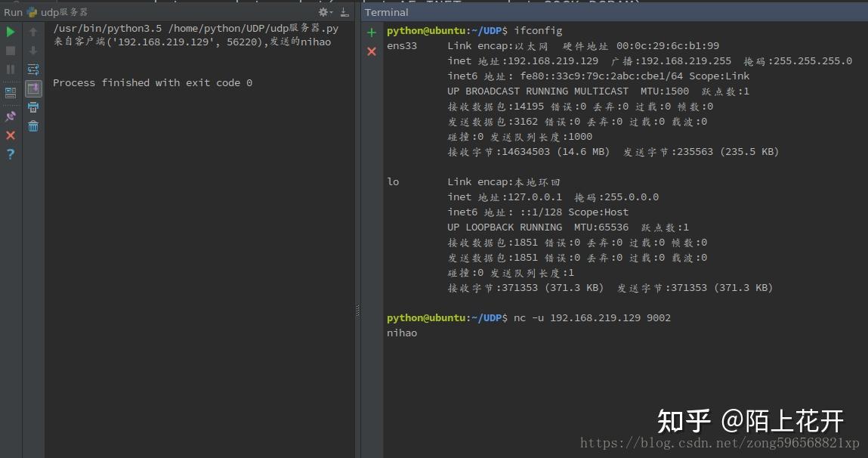This screenshot has width=868, height=458.
Task: Click the pin icon in the Run panel
Action: point(10,116)
